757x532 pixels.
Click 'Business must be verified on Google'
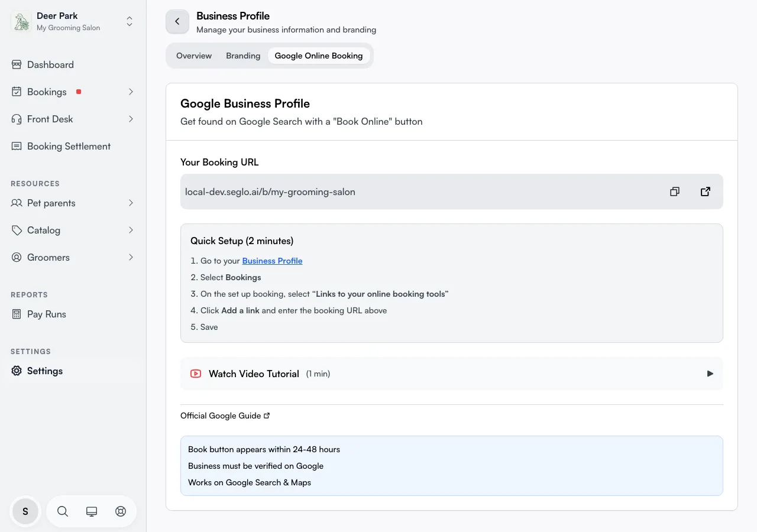pyautogui.click(x=255, y=466)
